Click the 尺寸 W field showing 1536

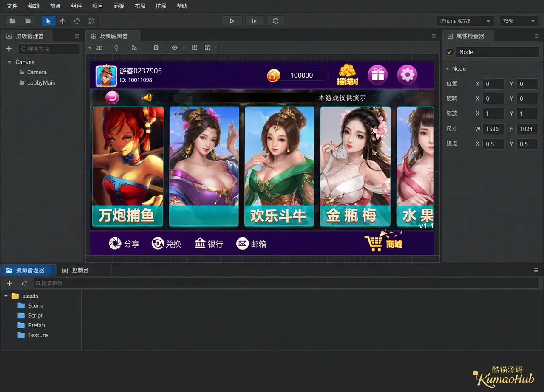[x=493, y=129]
